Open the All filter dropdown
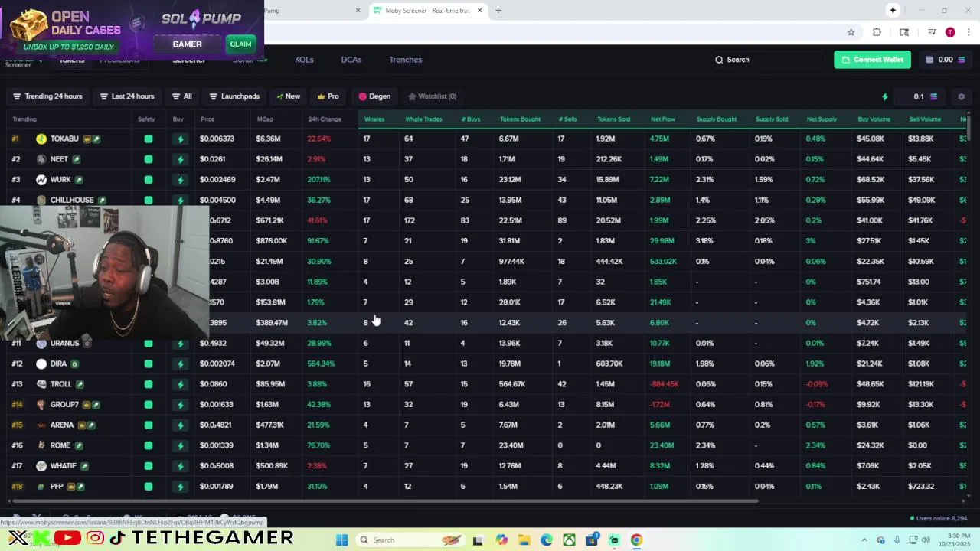The image size is (980, 551). coord(182,96)
